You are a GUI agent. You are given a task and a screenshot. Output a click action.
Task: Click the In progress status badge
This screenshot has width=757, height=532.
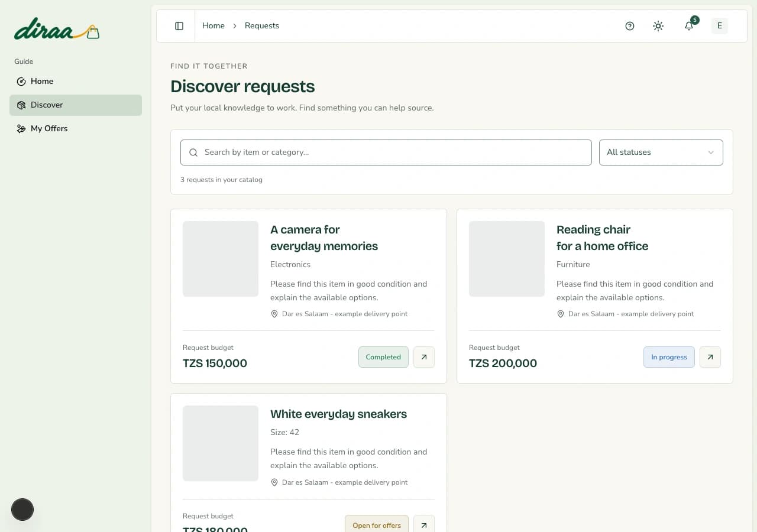[x=669, y=357]
